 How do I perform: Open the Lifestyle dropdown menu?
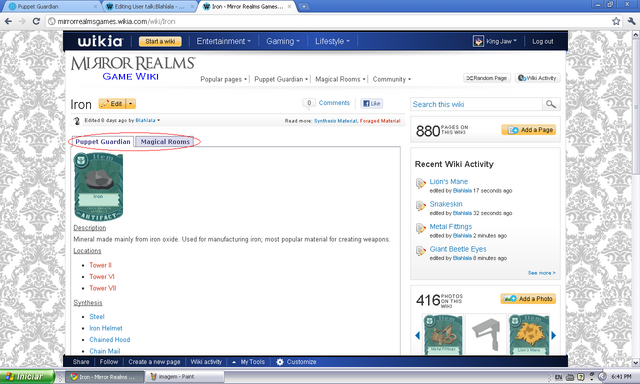[332, 41]
